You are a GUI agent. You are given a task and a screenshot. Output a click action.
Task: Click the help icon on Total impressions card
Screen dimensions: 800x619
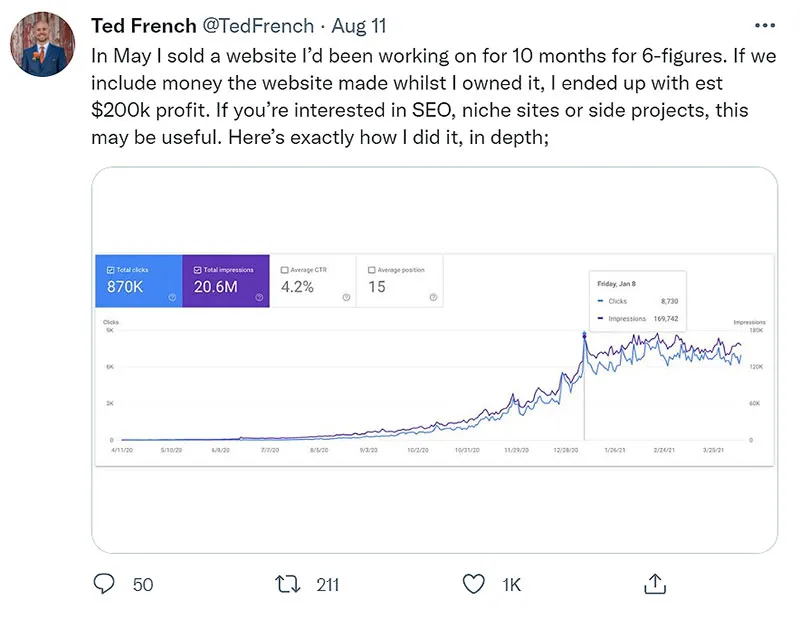coord(258,295)
